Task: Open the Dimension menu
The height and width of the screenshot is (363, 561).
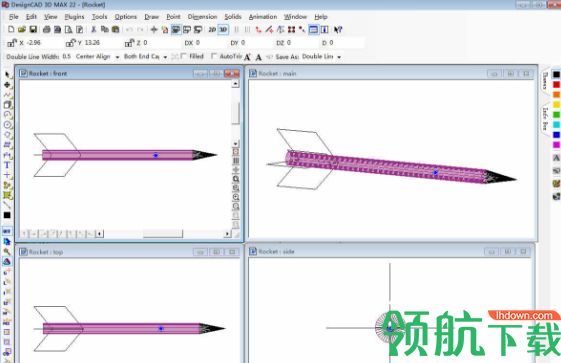Action: click(203, 17)
